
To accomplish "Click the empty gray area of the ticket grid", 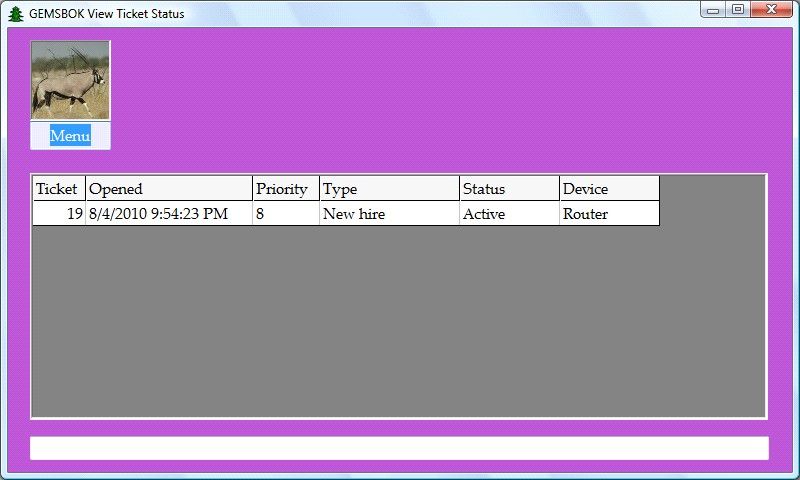I will click(400, 320).
